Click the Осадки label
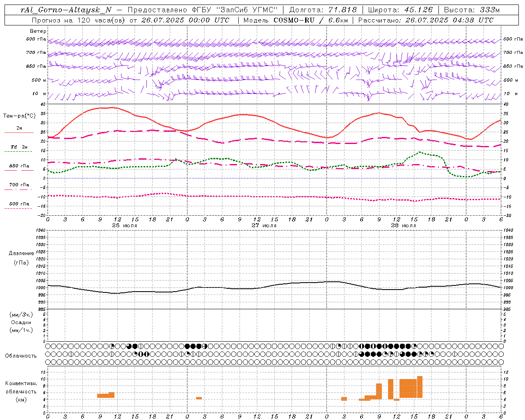Viewport: 525px width, 420px height. coord(21,322)
